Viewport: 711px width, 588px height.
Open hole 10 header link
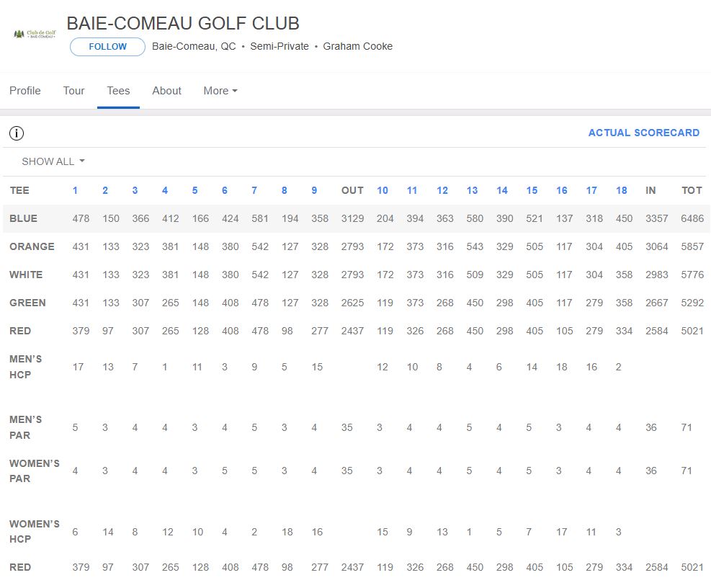[x=383, y=190]
